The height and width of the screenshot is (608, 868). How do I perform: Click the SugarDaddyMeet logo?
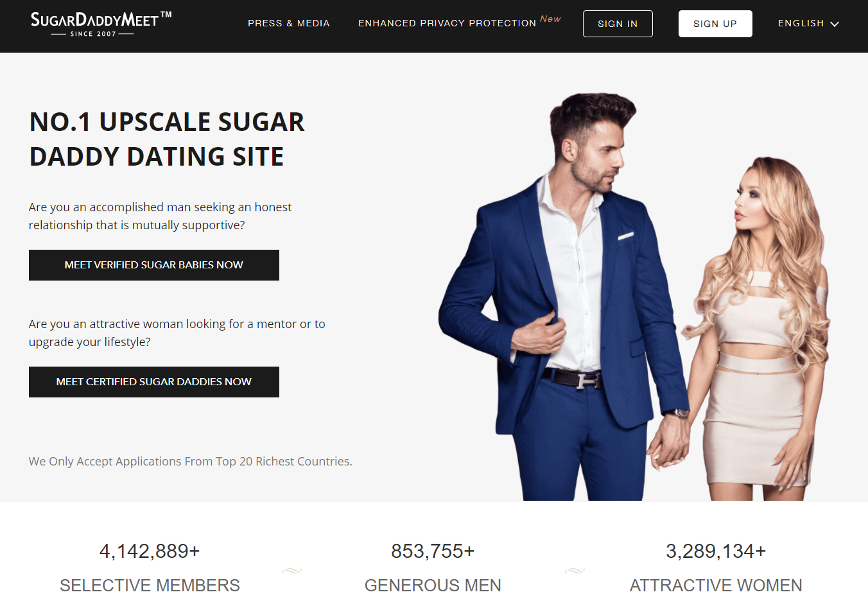click(x=101, y=24)
